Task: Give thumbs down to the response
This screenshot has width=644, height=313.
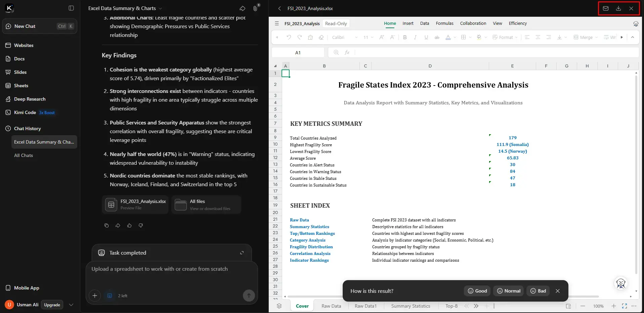Action: click(x=141, y=225)
